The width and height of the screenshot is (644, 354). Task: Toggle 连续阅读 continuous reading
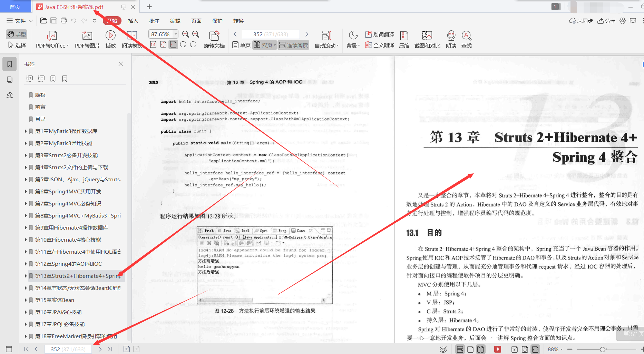point(293,45)
